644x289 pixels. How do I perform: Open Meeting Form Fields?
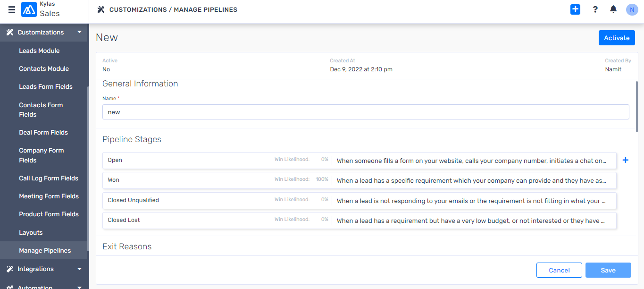49,196
